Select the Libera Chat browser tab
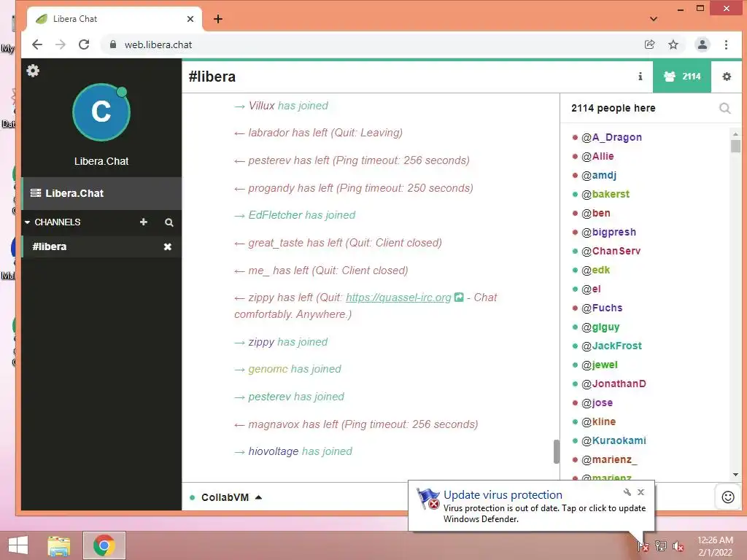Screen dimensions: 747x560 point(115,19)
